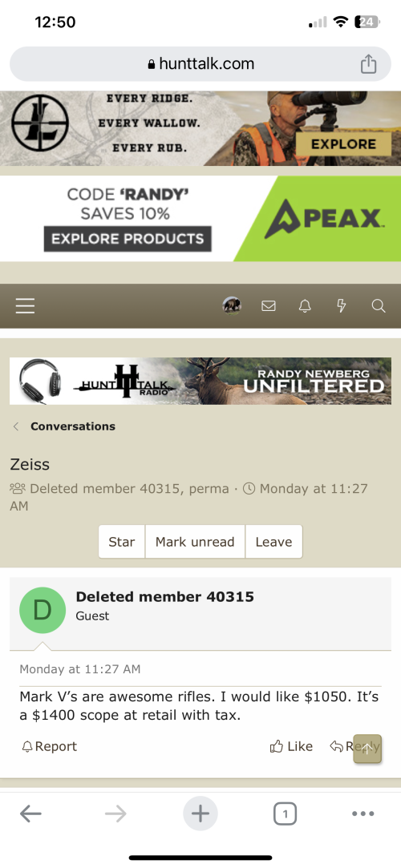Report the Deleted member 40315 message
The image size is (401, 868).
pyautogui.click(x=49, y=746)
